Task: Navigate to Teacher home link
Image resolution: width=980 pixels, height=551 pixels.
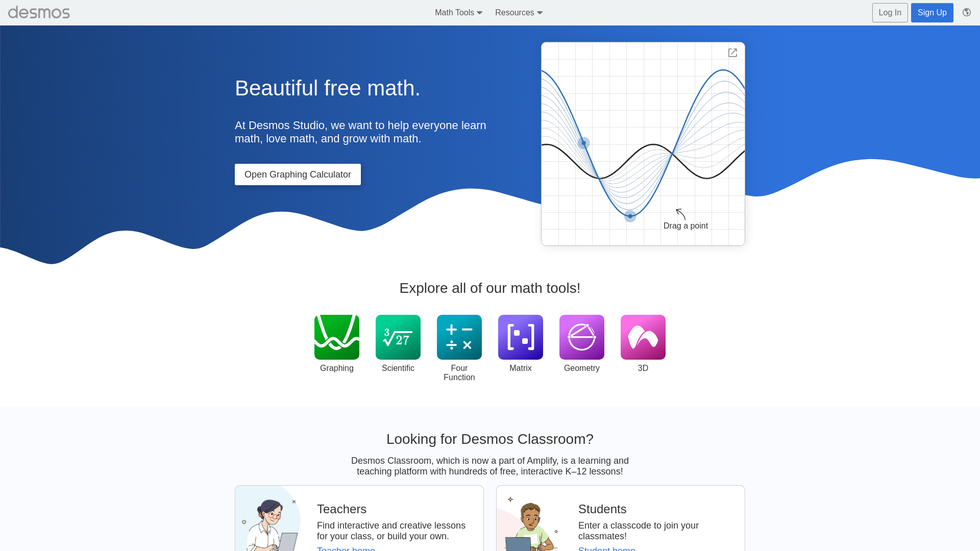Action: [345, 549]
